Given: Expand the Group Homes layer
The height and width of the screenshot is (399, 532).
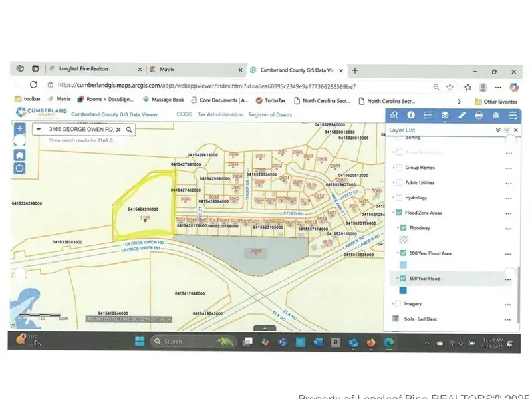Looking at the screenshot, I should coord(393,168).
